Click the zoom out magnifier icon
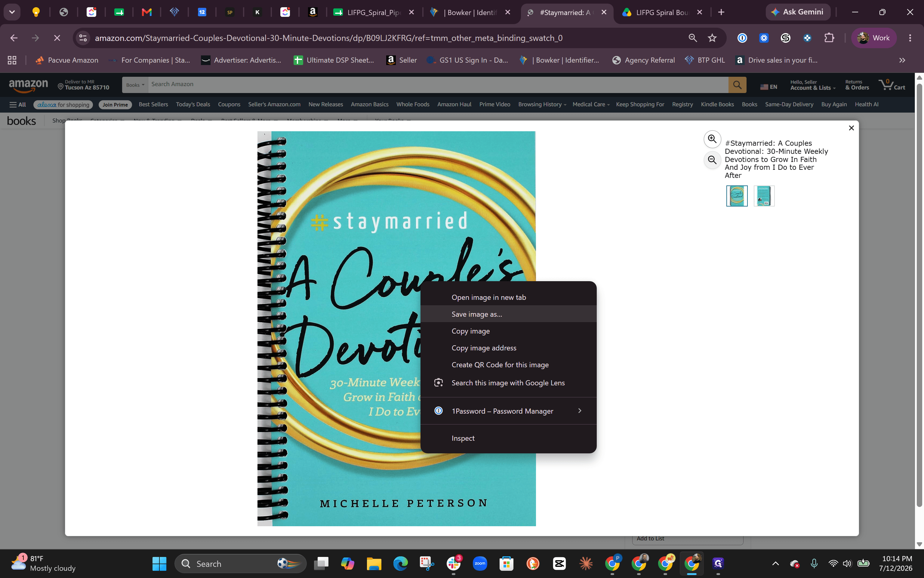This screenshot has height=578, width=924. 712,160
